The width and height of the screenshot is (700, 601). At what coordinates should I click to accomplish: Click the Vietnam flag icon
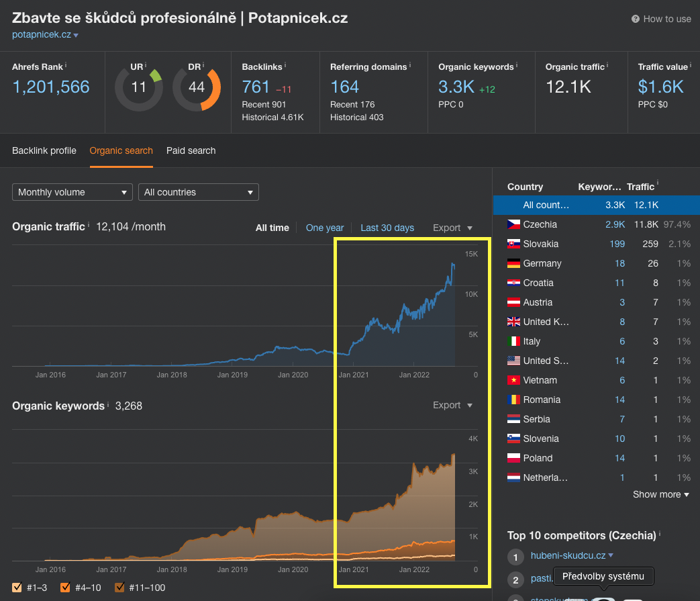point(513,380)
